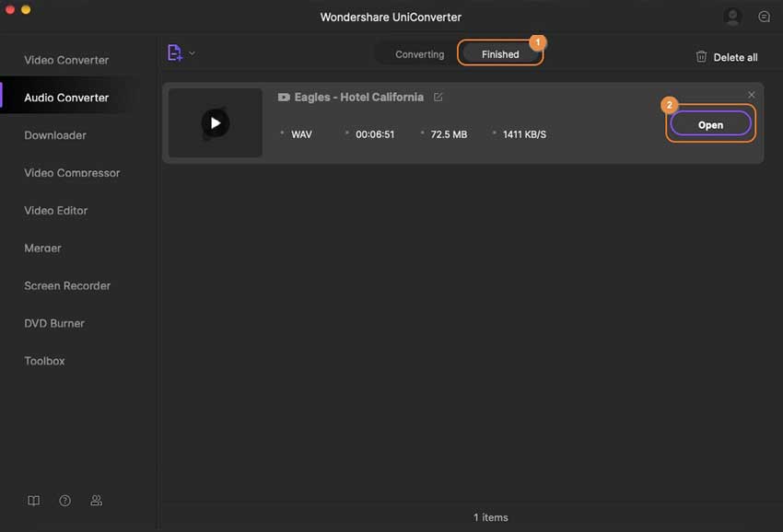
Task: Select Audio Converter in the sidebar
Action: [66, 98]
